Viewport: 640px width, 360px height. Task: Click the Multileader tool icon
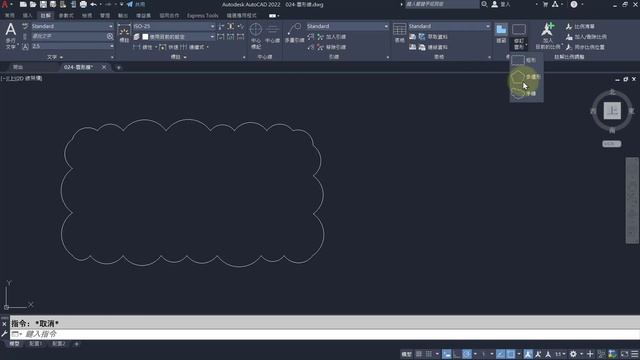tap(294, 29)
